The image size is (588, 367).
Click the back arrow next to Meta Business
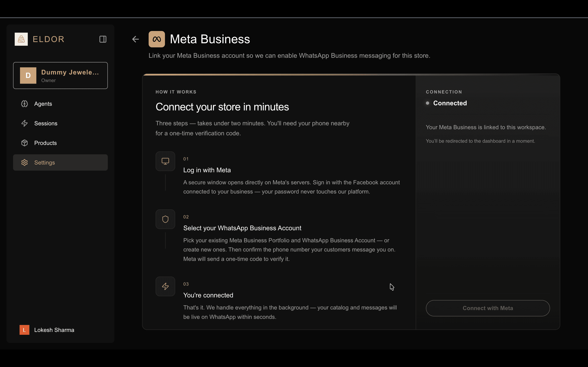(135, 39)
